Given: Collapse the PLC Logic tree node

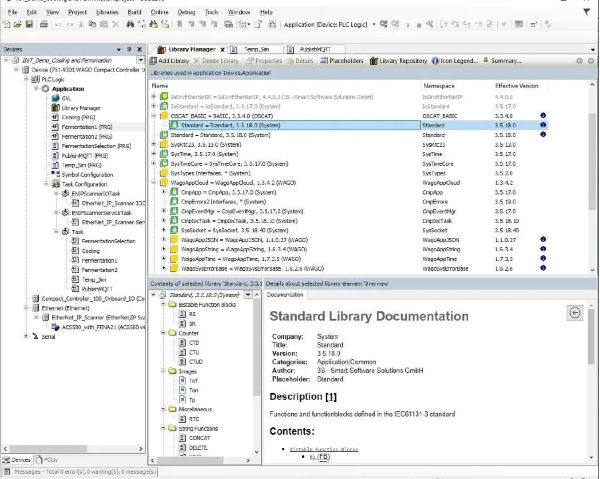Looking at the screenshot, I should (x=26, y=79).
